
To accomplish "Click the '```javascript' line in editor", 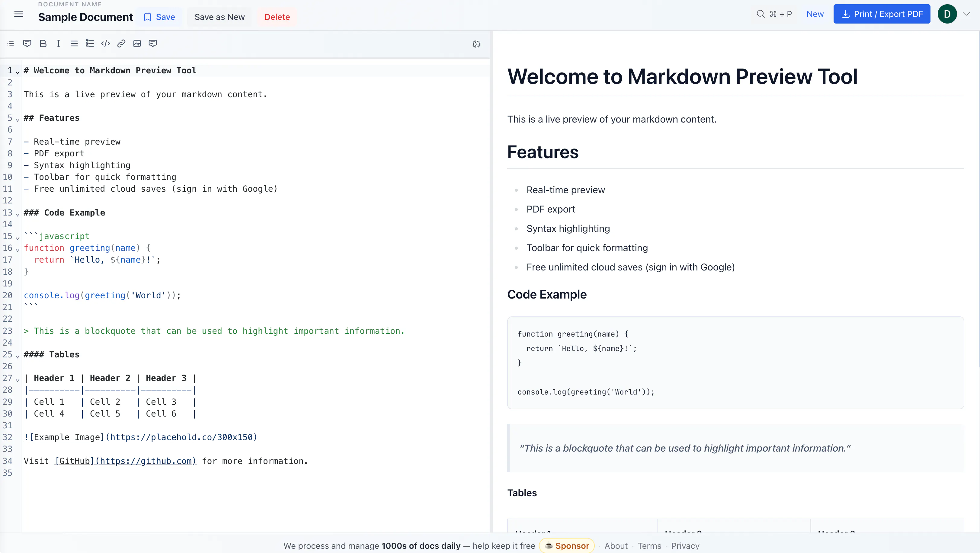I will pyautogui.click(x=57, y=236).
